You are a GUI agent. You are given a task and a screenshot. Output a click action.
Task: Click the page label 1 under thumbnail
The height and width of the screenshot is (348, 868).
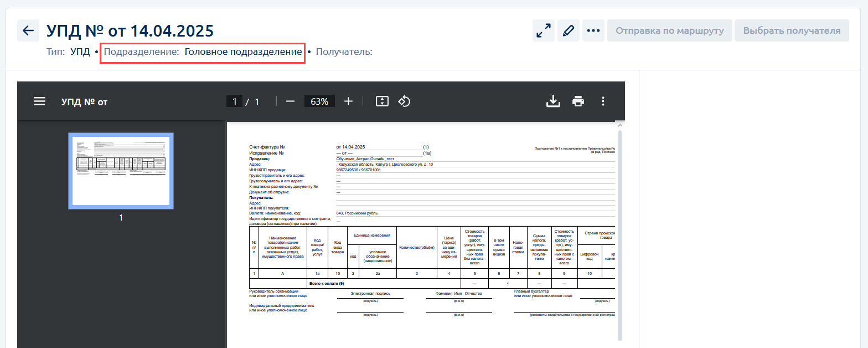(x=121, y=218)
